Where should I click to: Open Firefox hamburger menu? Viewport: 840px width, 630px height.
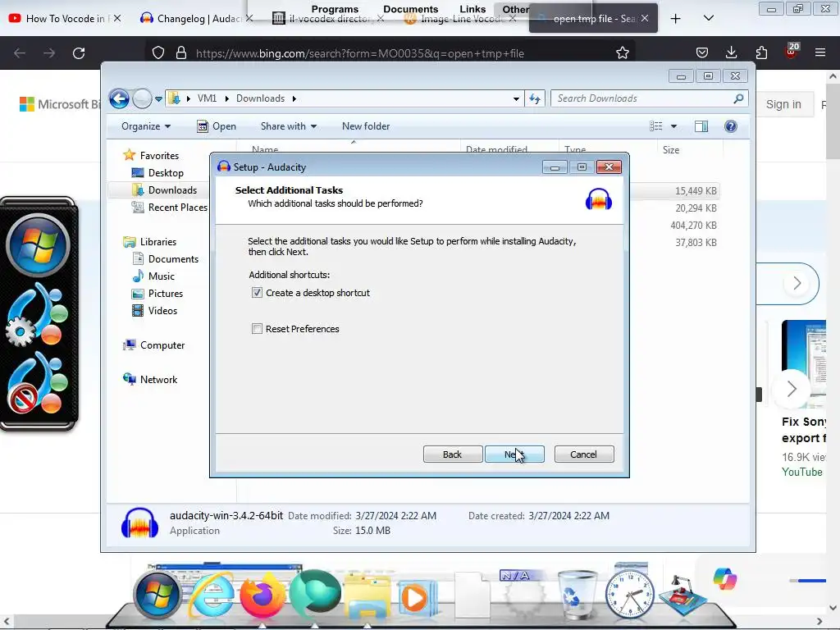[819, 52]
